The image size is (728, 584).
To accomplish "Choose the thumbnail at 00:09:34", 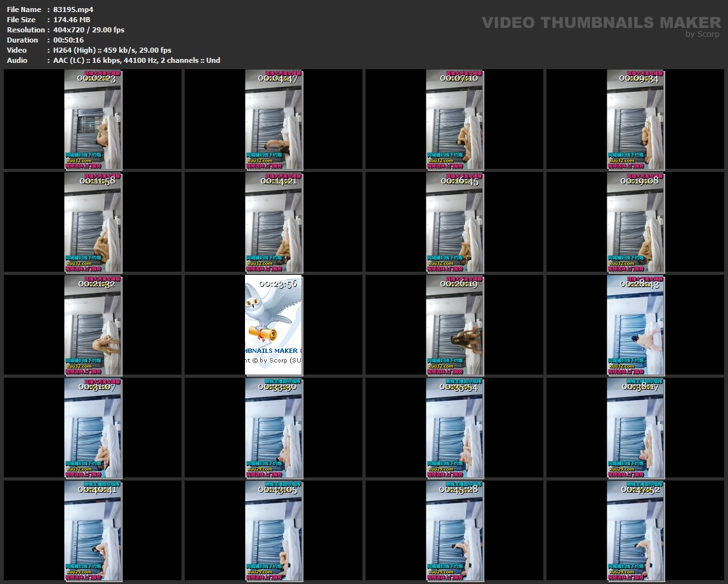I will pos(635,120).
